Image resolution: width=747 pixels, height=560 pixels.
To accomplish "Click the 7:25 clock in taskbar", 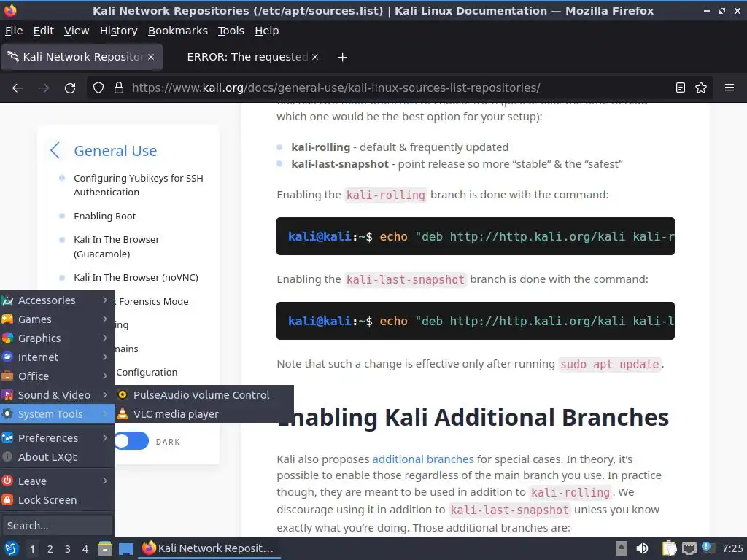I will (732, 548).
